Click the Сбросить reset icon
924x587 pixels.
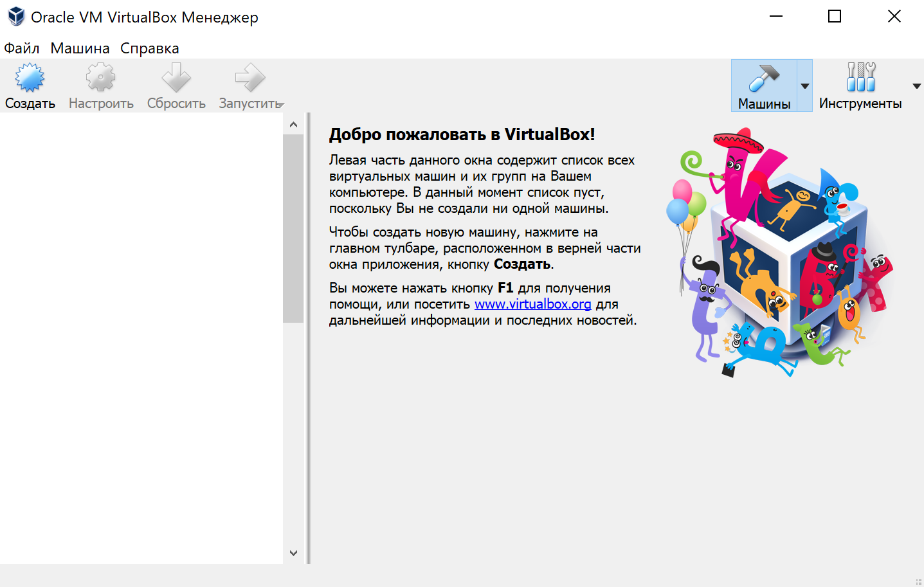pyautogui.click(x=175, y=77)
